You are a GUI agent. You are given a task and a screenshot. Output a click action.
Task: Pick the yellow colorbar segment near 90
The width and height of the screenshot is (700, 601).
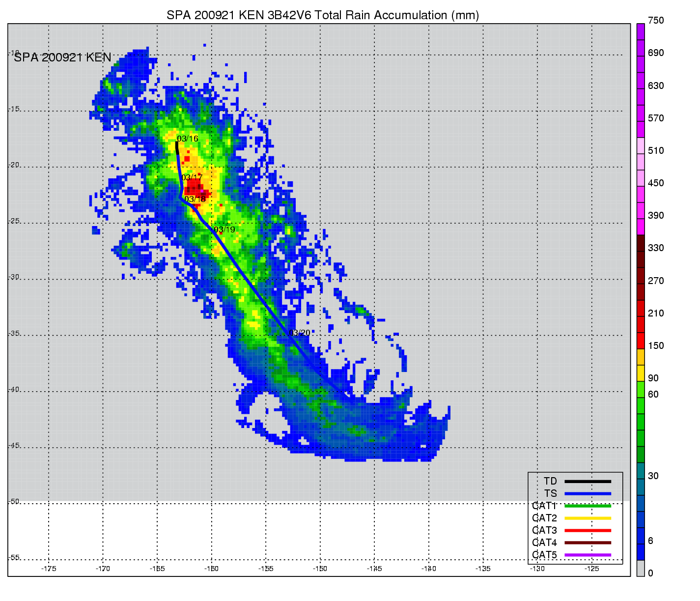(641, 373)
